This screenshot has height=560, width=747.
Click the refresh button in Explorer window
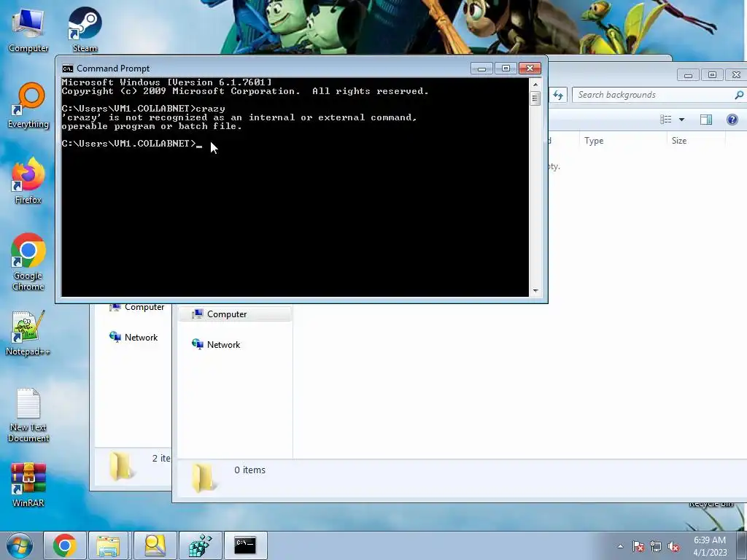click(x=558, y=96)
